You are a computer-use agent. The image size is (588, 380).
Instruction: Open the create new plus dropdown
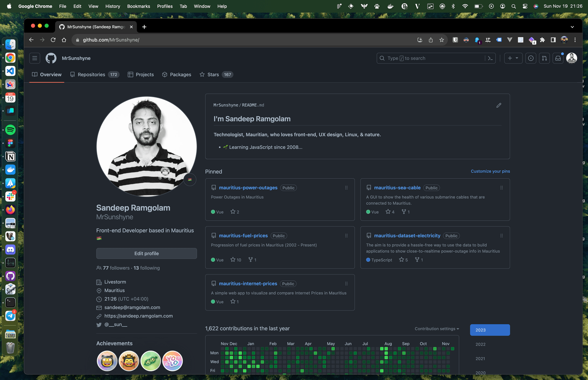(513, 58)
